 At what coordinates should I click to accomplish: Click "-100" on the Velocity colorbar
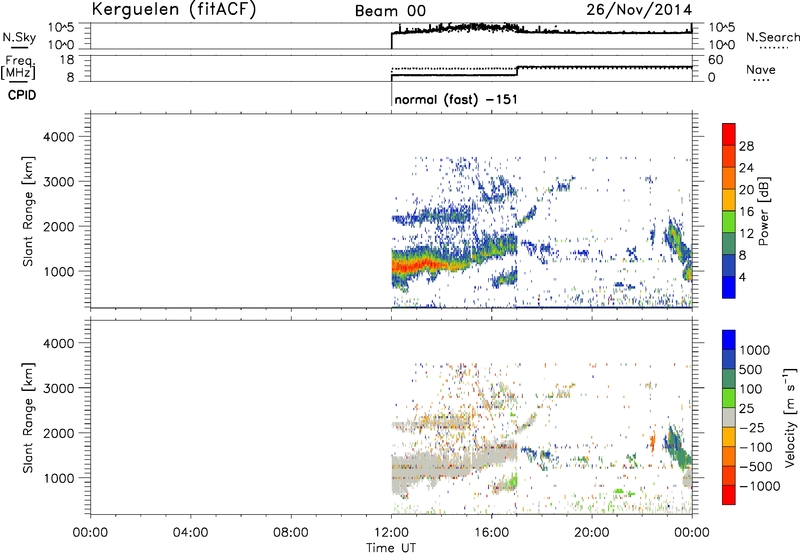[x=756, y=447]
